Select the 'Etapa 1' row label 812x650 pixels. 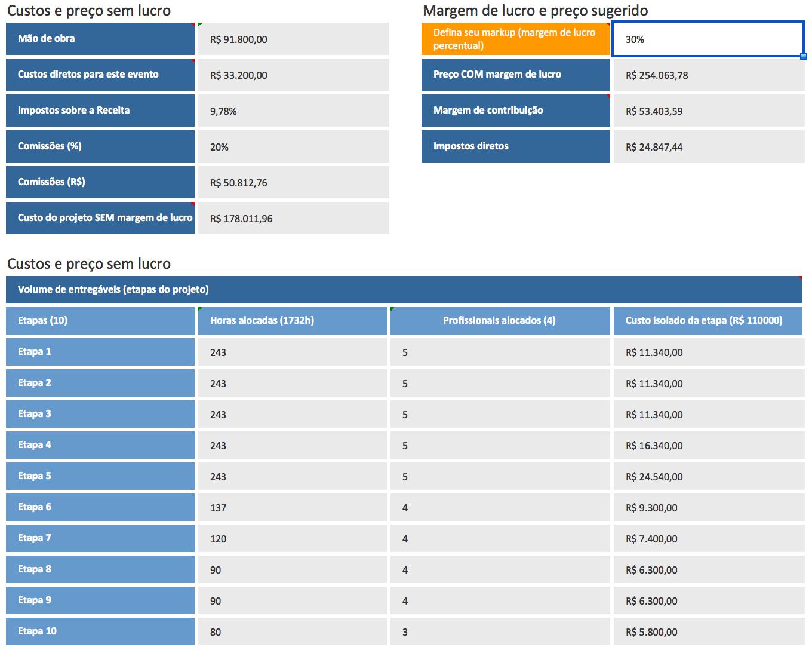[100, 352]
